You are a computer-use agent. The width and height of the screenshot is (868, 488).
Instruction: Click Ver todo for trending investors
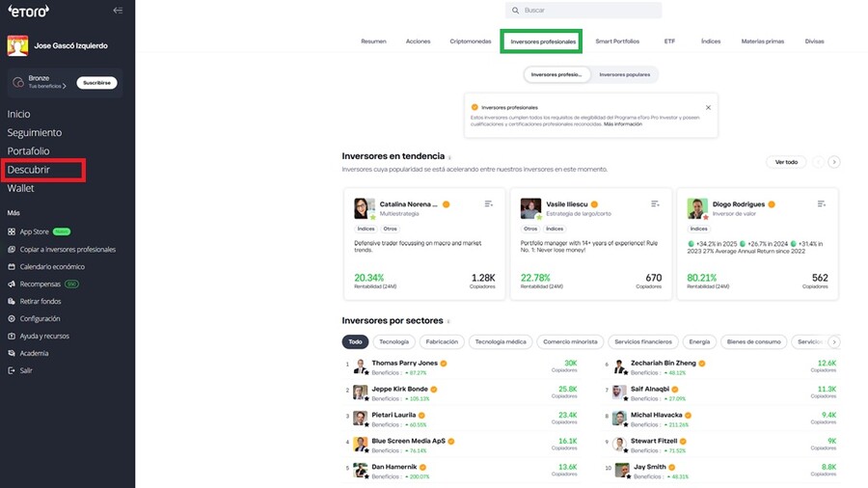(x=786, y=162)
